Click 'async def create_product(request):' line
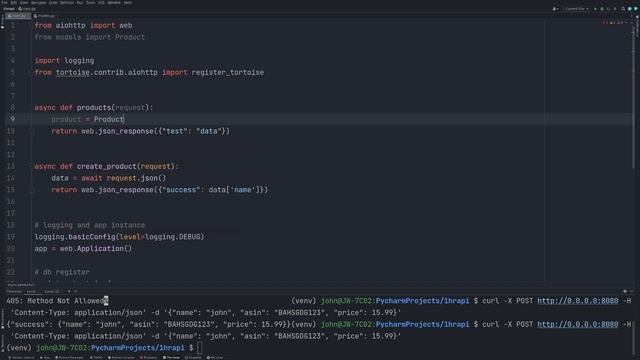640x360 pixels. (107, 167)
